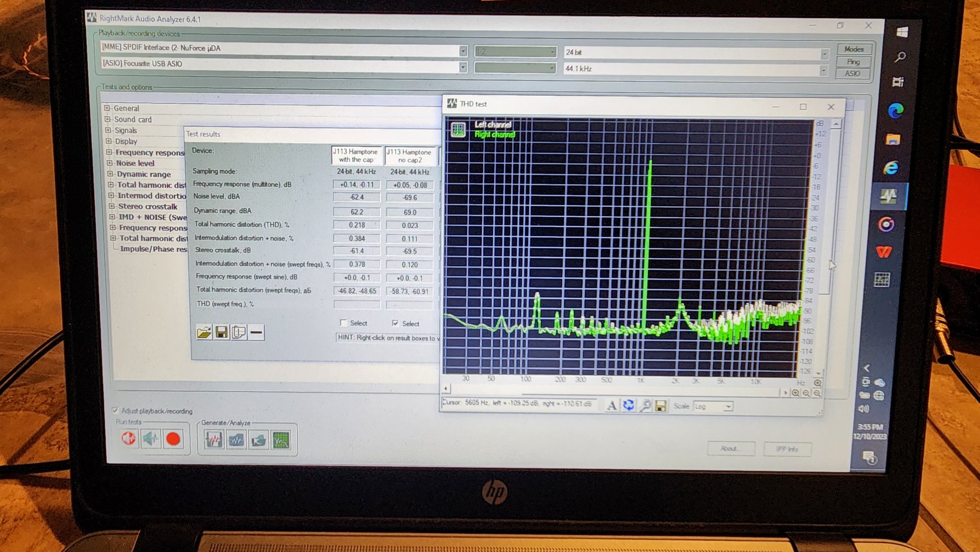Click the Modes button
Image resolution: width=980 pixels, height=552 pixels.
point(854,49)
